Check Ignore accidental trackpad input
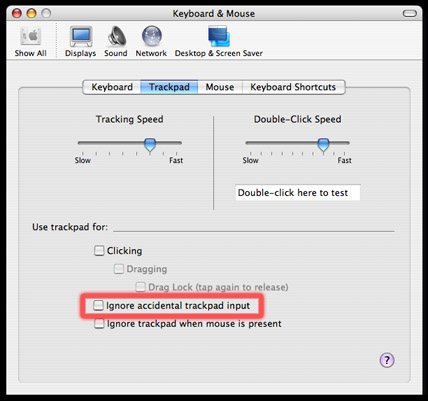428x401 pixels. tap(98, 305)
